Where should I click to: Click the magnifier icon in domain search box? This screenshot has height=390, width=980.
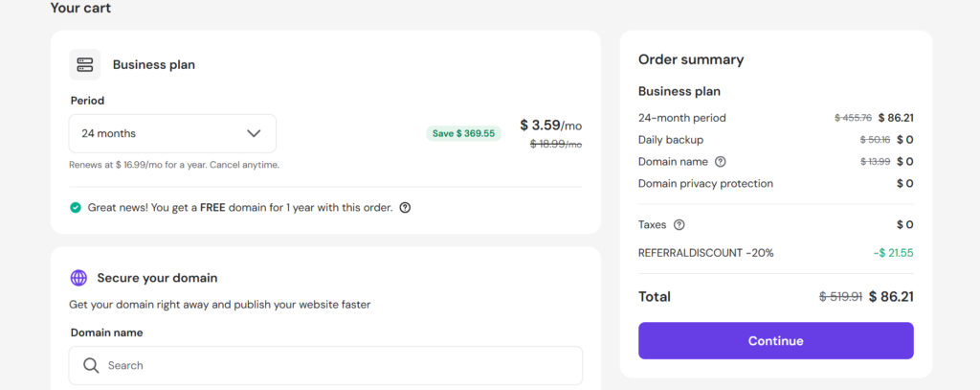(x=91, y=365)
